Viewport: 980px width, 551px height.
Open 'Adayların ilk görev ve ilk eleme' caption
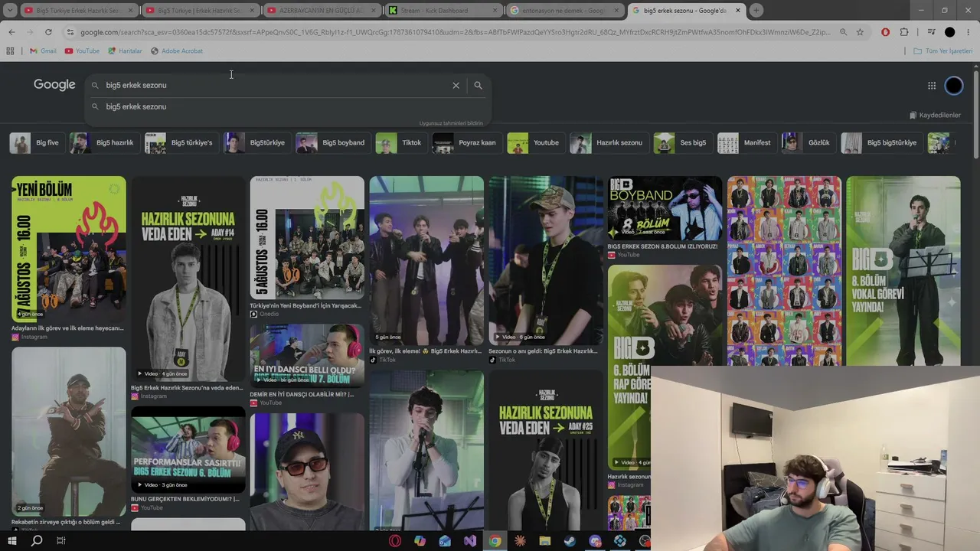(67, 328)
